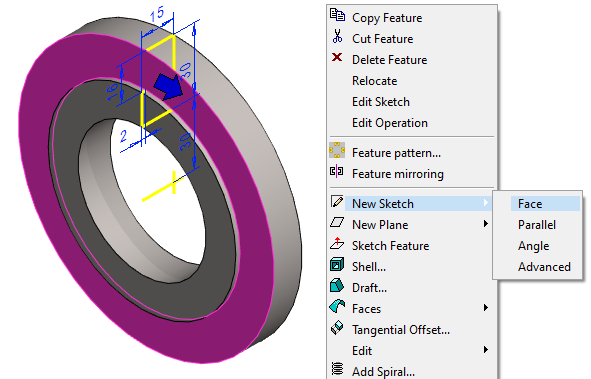Click the Feature pattern icon
Image resolution: width=591 pixels, height=379 pixels.
coord(337,150)
